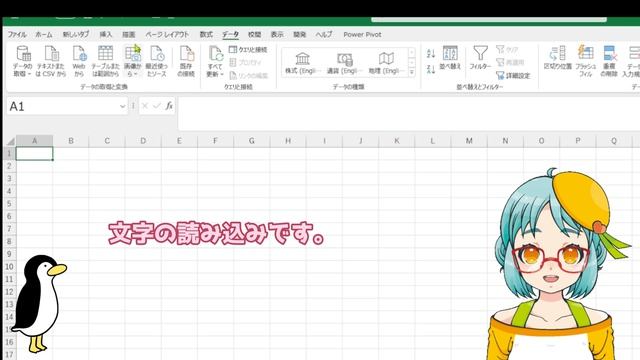Open the Power Pivot tab
Viewport: 640px width, 360px height.
[x=362, y=35]
